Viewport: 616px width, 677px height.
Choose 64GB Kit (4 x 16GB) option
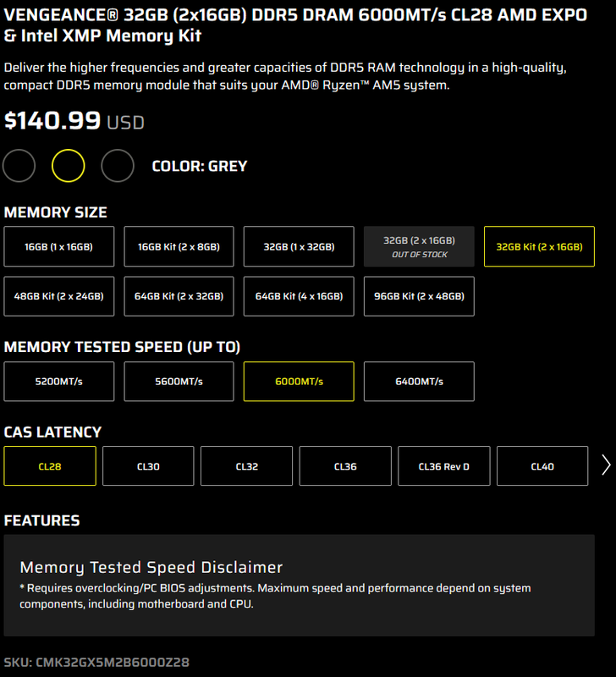coord(299,296)
